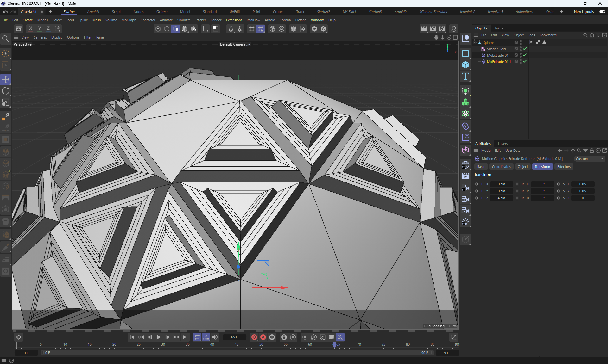Open the Takes panel tab
The image size is (608, 364).
(x=498, y=28)
